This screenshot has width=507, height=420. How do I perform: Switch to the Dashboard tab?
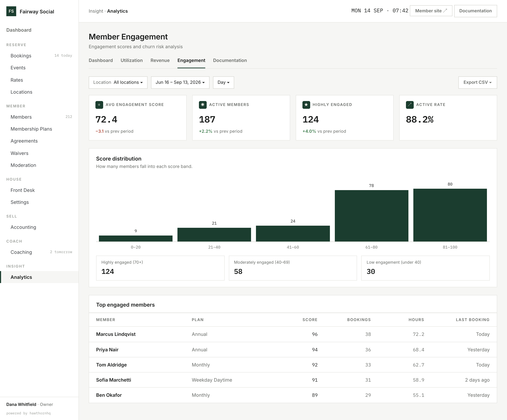[101, 60]
